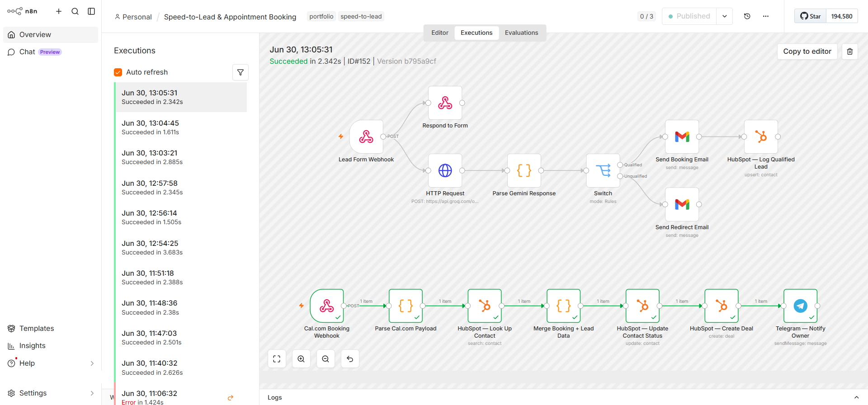Retry the failed 11:06:32 execution
This screenshot has height=405, width=868.
[x=231, y=398]
